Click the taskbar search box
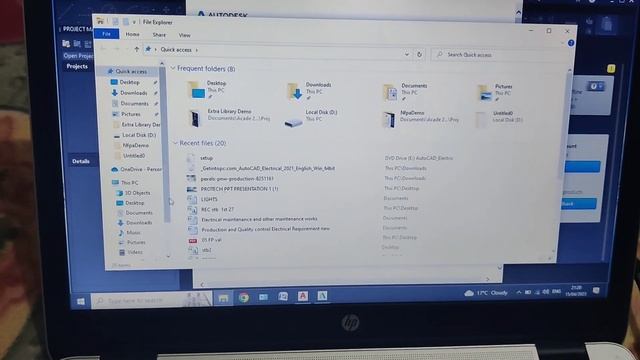 pyautogui.click(x=152, y=300)
